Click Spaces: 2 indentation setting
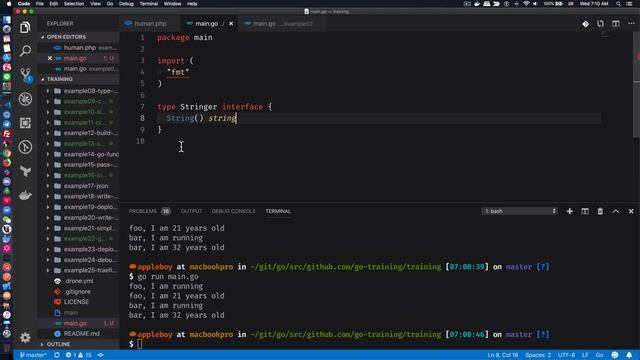 click(x=538, y=355)
